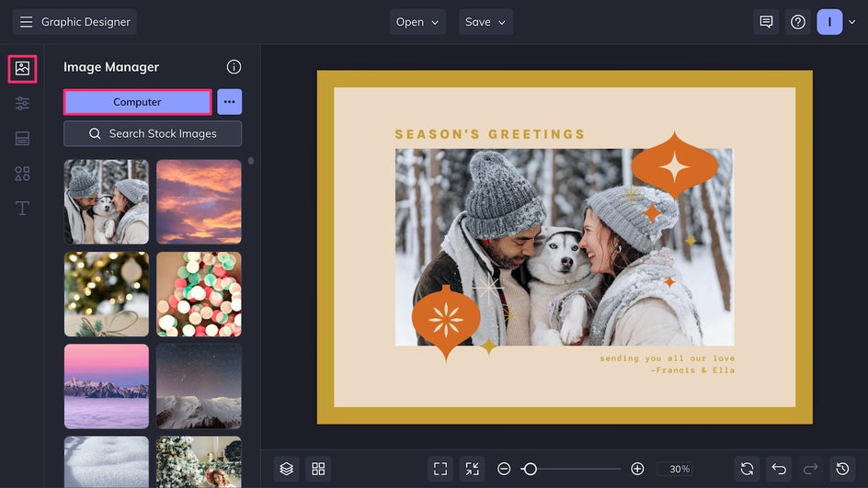Select the couple with husky thumbnail
868x488 pixels.
107,202
